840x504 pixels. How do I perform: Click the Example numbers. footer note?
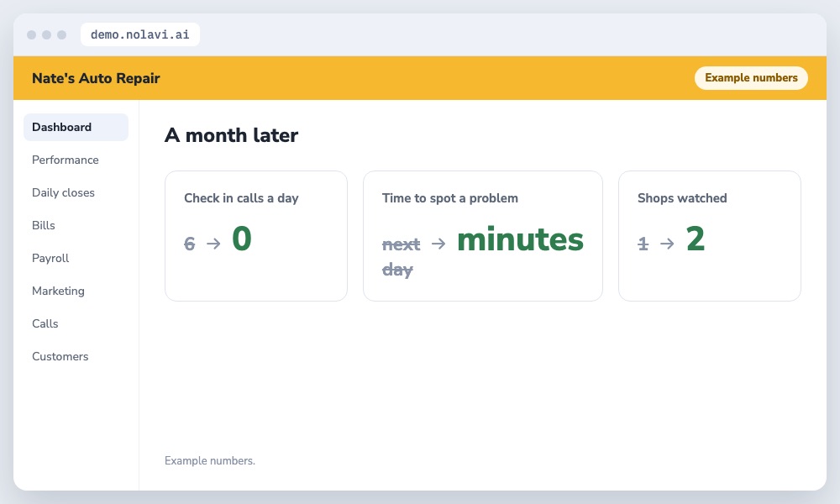tap(209, 460)
